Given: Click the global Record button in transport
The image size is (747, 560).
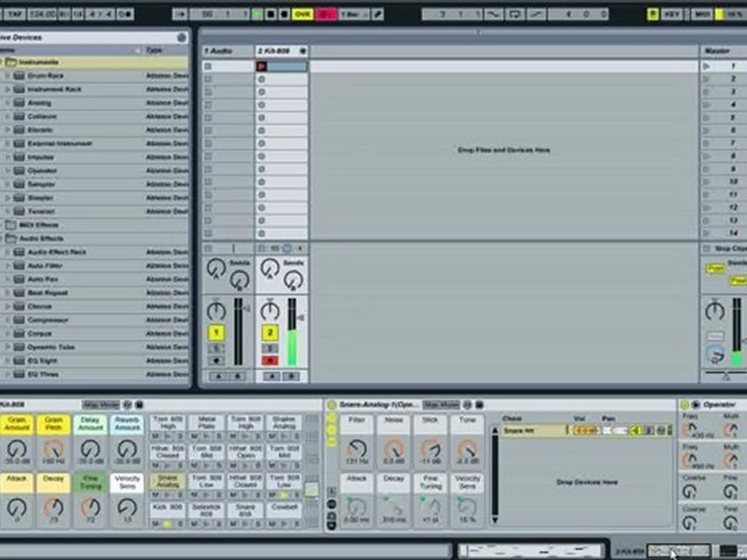Looking at the screenshot, I should (285, 14).
